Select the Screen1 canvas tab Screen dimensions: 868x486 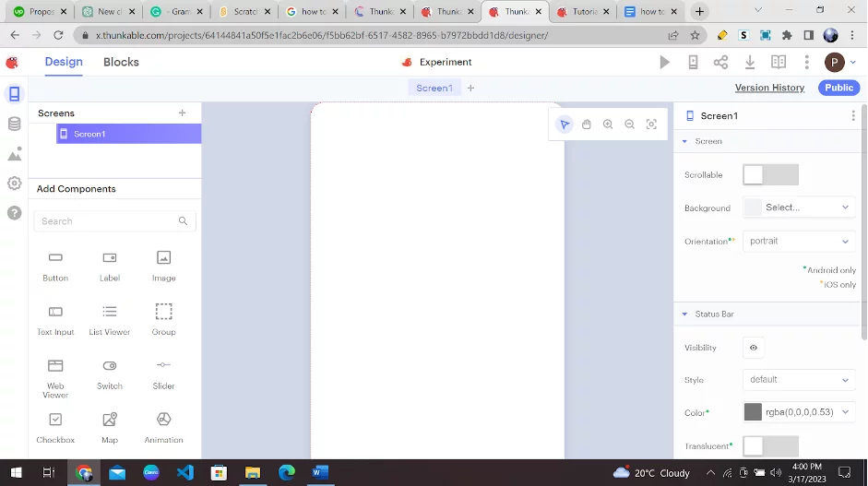[434, 88]
